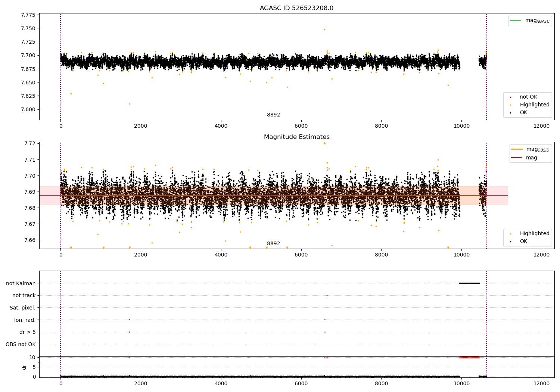Click the 7.625 y-axis tick label
The height and width of the screenshot is (392, 560).
tap(28, 96)
